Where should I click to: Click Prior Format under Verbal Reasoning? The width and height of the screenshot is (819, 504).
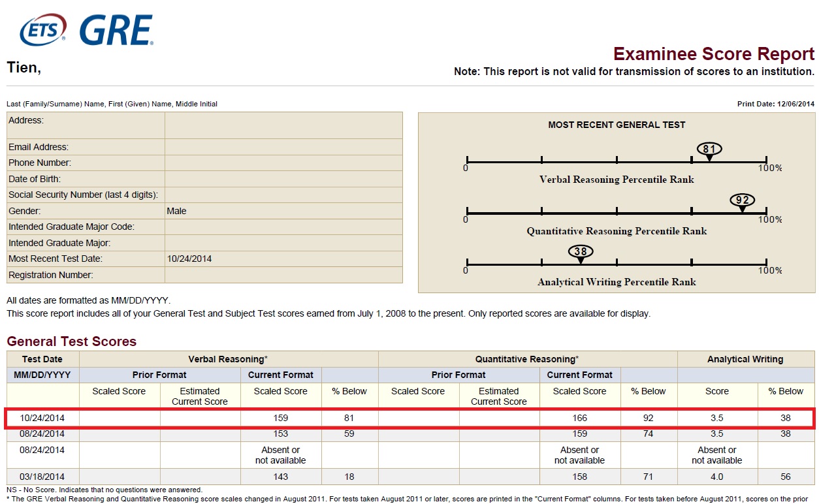tap(159, 375)
